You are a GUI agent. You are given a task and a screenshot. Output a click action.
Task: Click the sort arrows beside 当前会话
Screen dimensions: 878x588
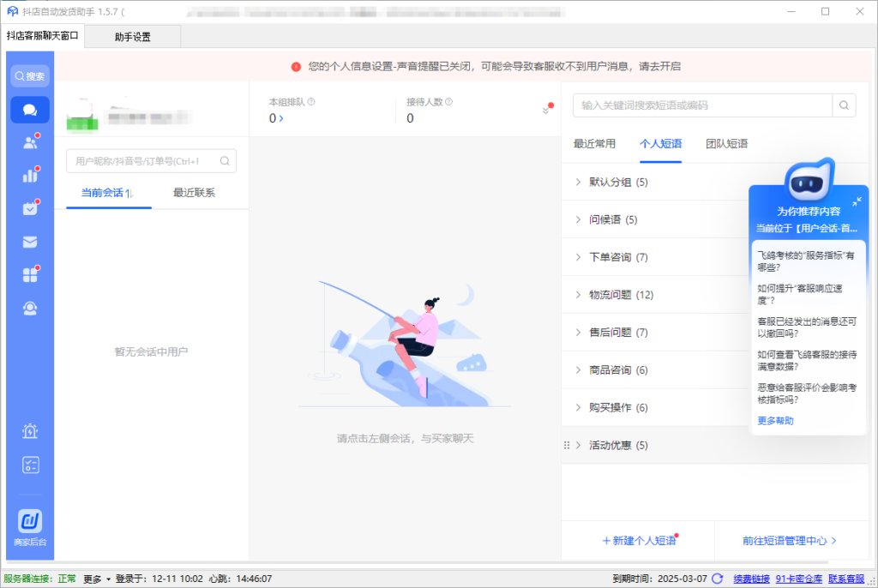[129, 193]
